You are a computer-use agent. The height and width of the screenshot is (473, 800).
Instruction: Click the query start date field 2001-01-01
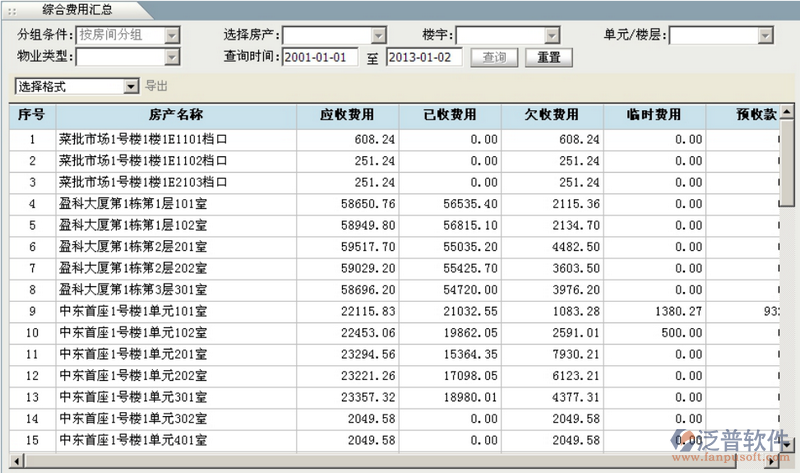click(x=320, y=57)
